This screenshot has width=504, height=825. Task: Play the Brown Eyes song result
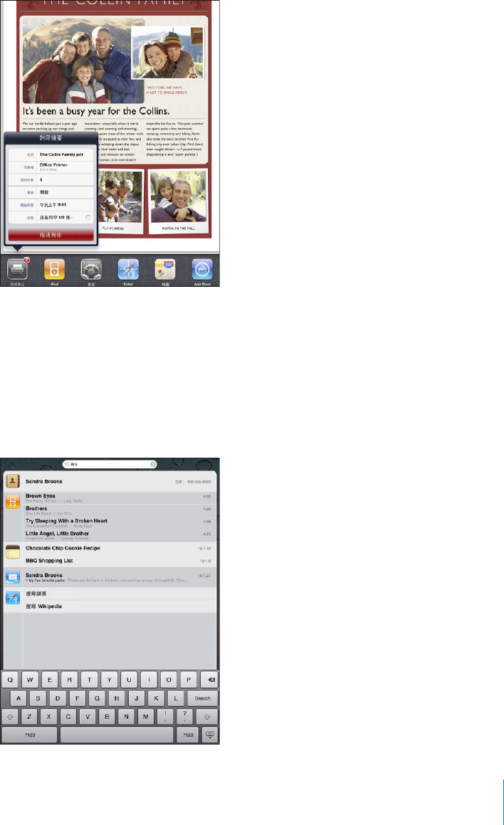(120, 498)
